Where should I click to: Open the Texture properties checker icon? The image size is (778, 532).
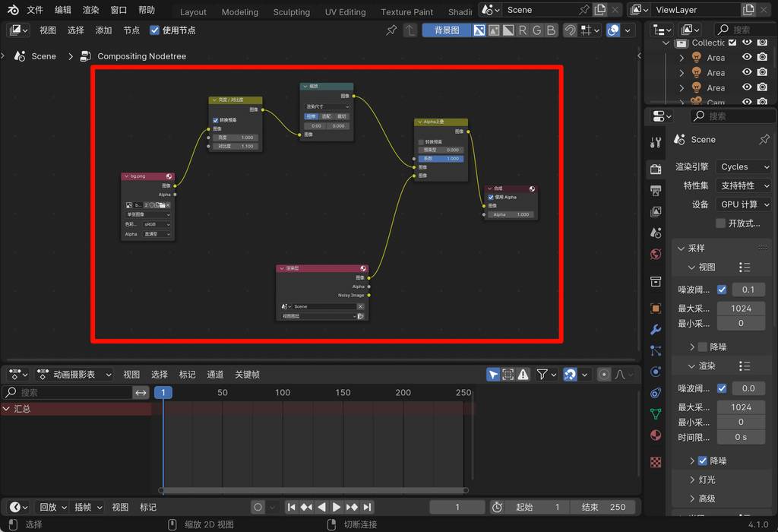click(x=656, y=461)
